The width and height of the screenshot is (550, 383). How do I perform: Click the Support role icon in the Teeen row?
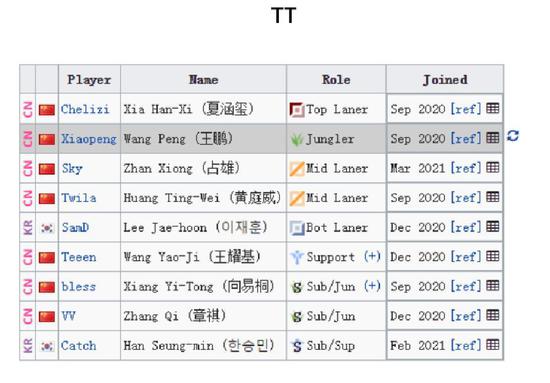click(x=297, y=257)
